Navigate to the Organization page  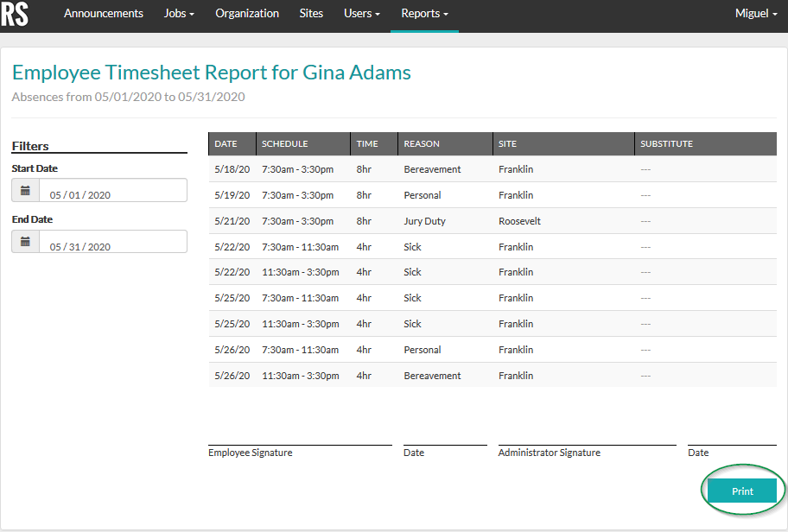click(x=246, y=14)
